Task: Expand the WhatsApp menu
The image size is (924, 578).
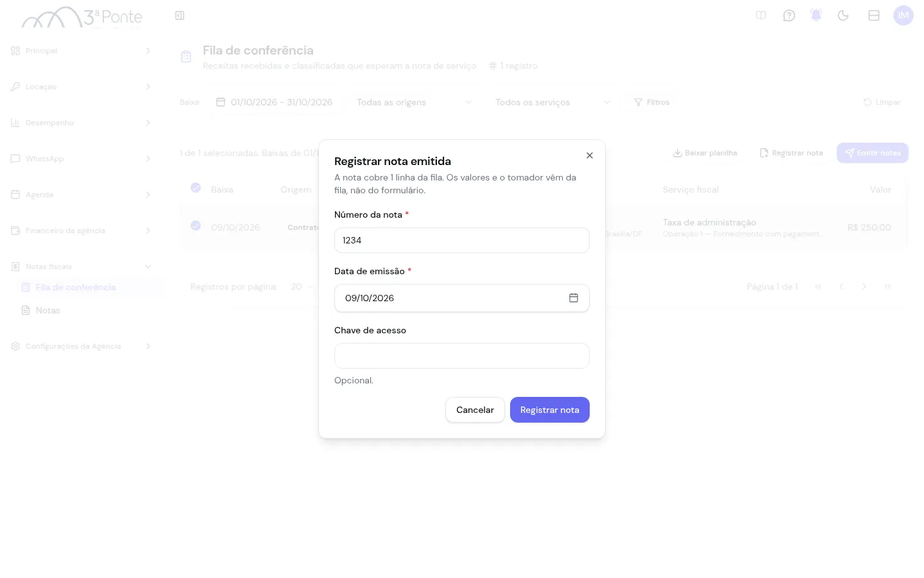Action: pyautogui.click(x=81, y=159)
